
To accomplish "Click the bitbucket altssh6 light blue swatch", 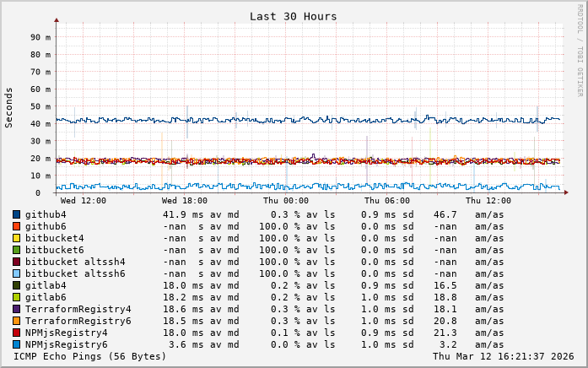I will 16,274.
